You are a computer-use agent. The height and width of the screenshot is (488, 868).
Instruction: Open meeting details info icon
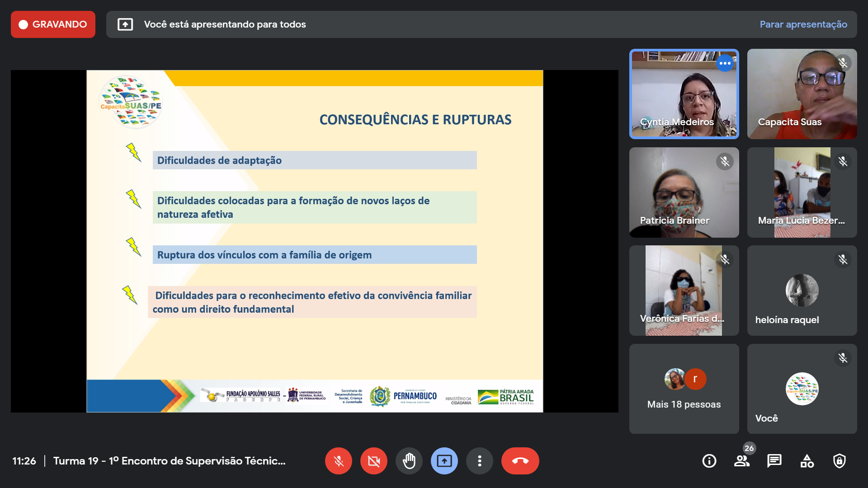(x=709, y=461)
